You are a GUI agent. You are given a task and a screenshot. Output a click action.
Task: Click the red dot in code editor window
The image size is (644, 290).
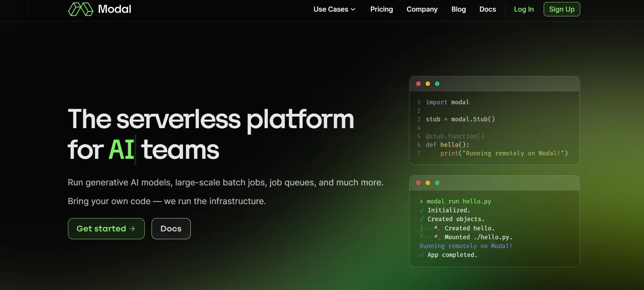point(418,84)
